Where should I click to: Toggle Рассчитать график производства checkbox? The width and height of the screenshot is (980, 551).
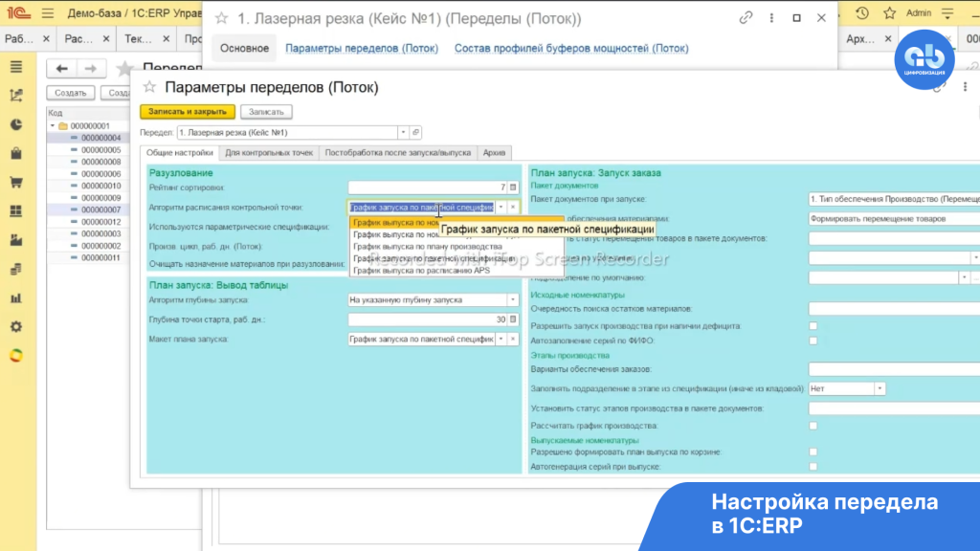point(813,426)
